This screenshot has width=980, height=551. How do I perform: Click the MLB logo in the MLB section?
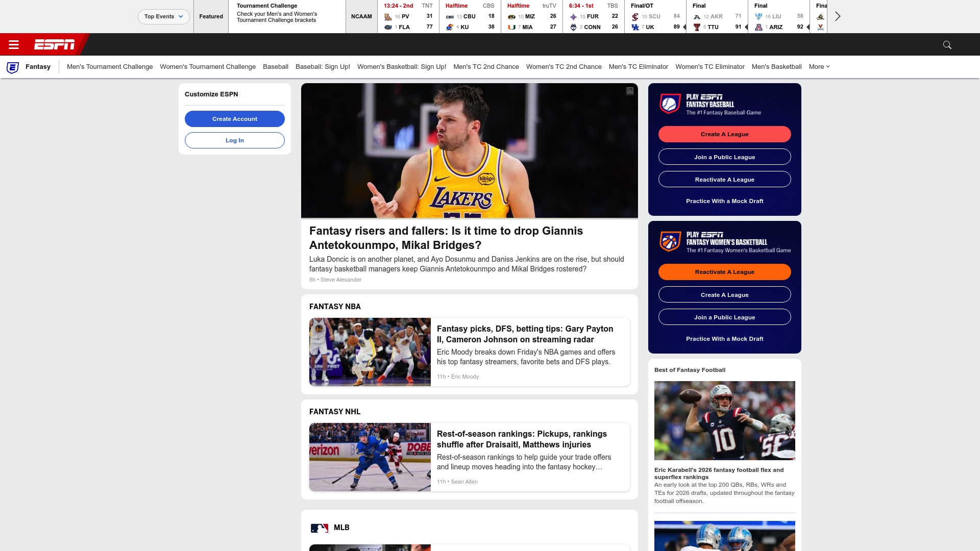pyautogui.click(x=320, y=528)
